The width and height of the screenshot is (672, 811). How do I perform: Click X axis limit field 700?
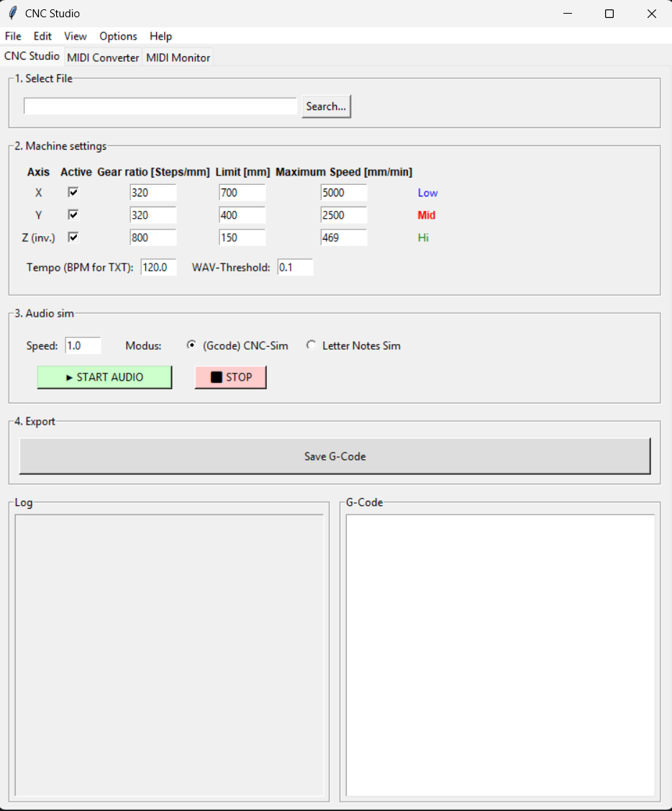coord(242,192)
